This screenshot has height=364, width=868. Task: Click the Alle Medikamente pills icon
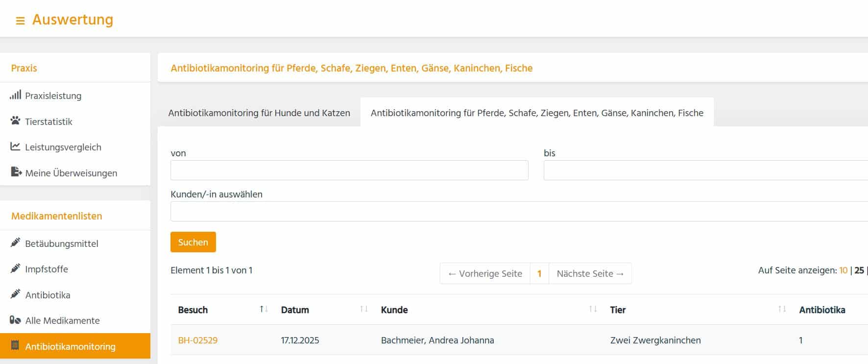point(15,320)
